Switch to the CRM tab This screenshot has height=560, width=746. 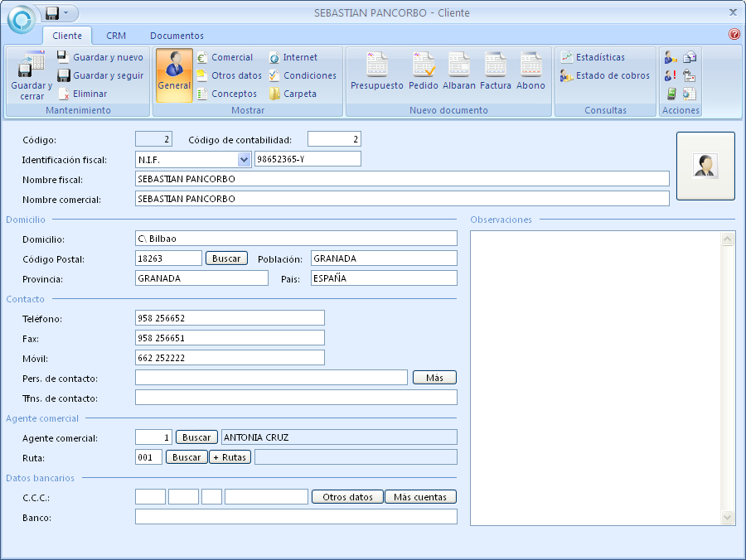coord(116,36)
